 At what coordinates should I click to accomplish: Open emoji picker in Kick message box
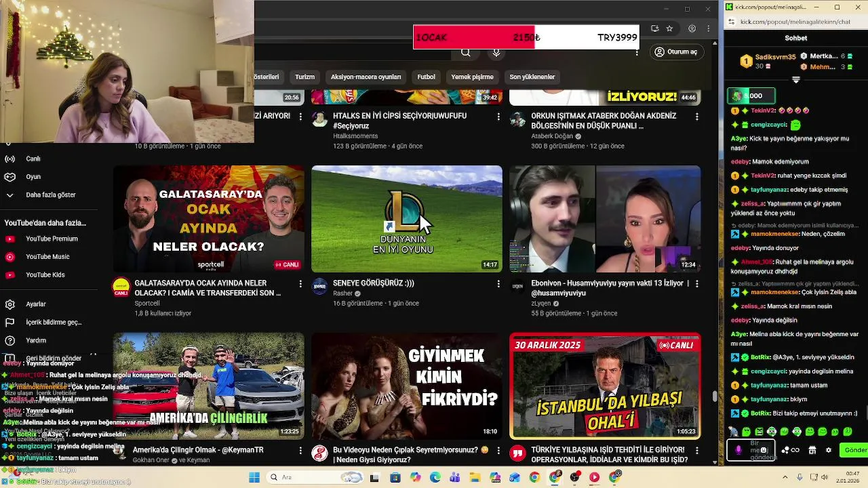(764, 450)
